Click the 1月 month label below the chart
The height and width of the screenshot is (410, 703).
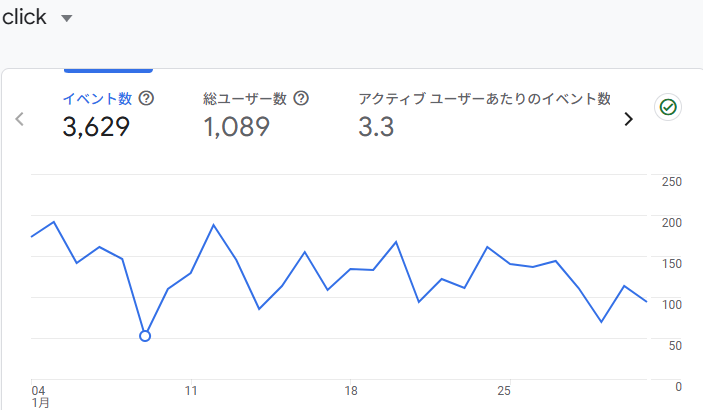pos(39,402)
